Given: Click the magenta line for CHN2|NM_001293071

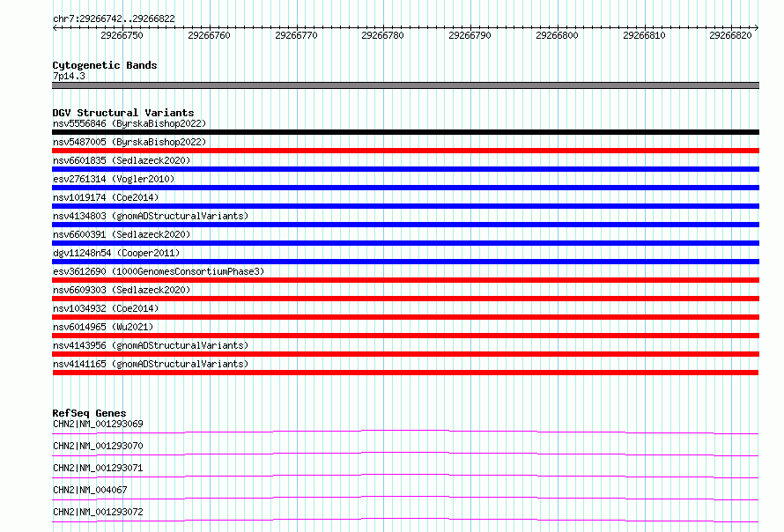Looking at the screenshot, I should click(x=405, y=476).
